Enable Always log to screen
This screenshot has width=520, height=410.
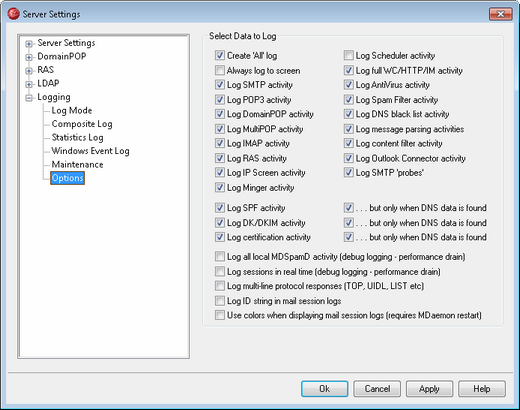point(220,70)
